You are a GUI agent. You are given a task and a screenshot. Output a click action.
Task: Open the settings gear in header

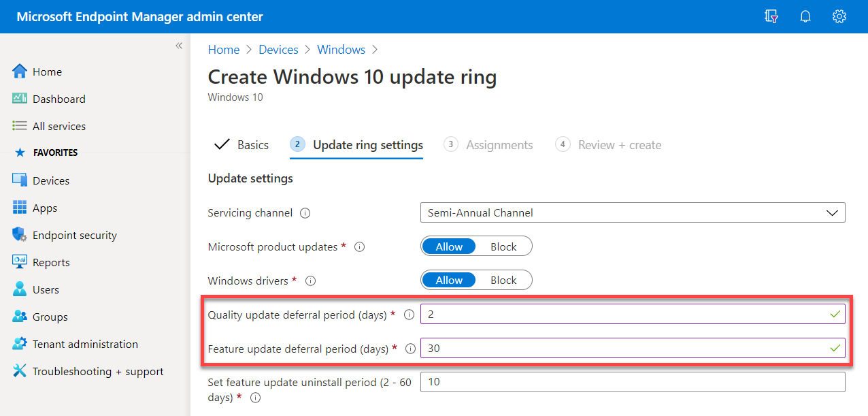(839, 16)
